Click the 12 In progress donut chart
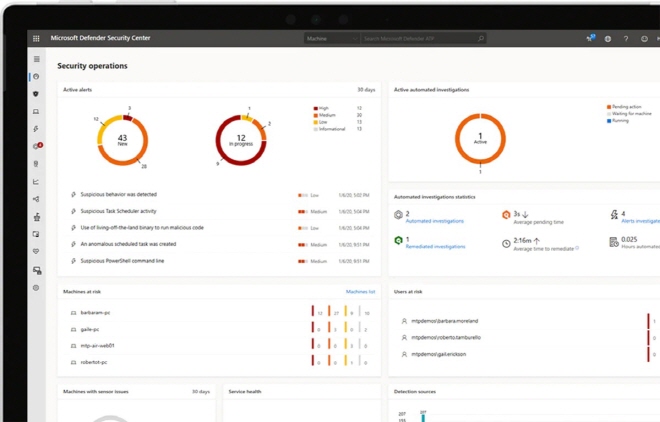The image size is (660, 422). pyautogui.click(x=241, y=140)
